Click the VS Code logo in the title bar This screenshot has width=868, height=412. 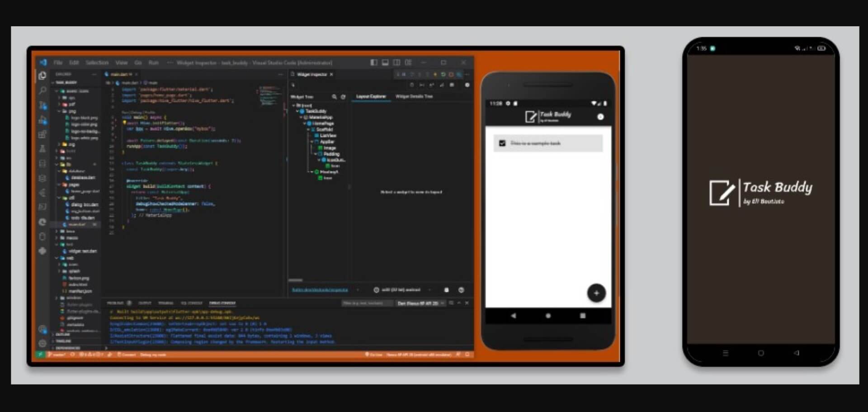(43, 62)
